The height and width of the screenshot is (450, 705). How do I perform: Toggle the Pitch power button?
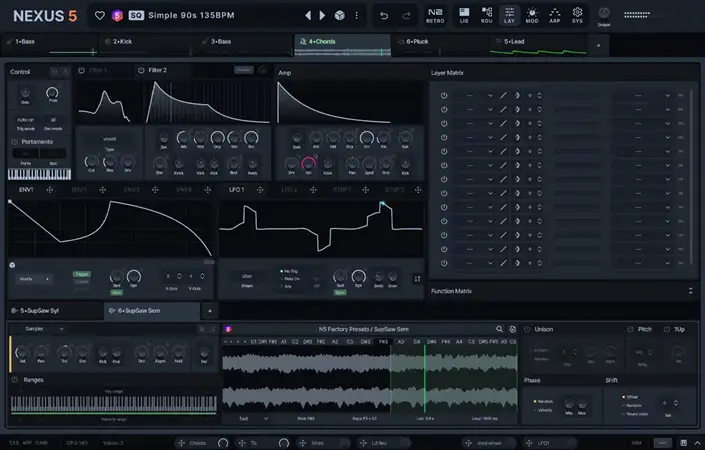(630, 329)
